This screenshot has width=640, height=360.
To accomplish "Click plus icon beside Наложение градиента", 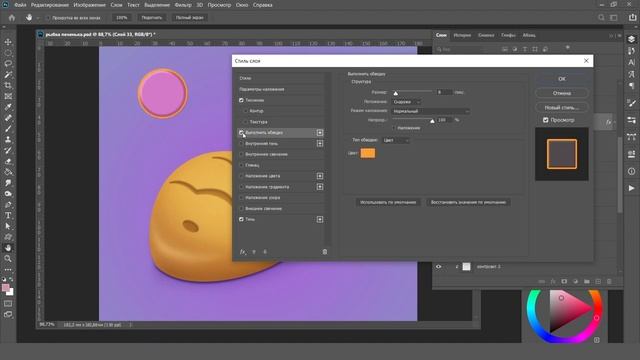I will [320, 187].
